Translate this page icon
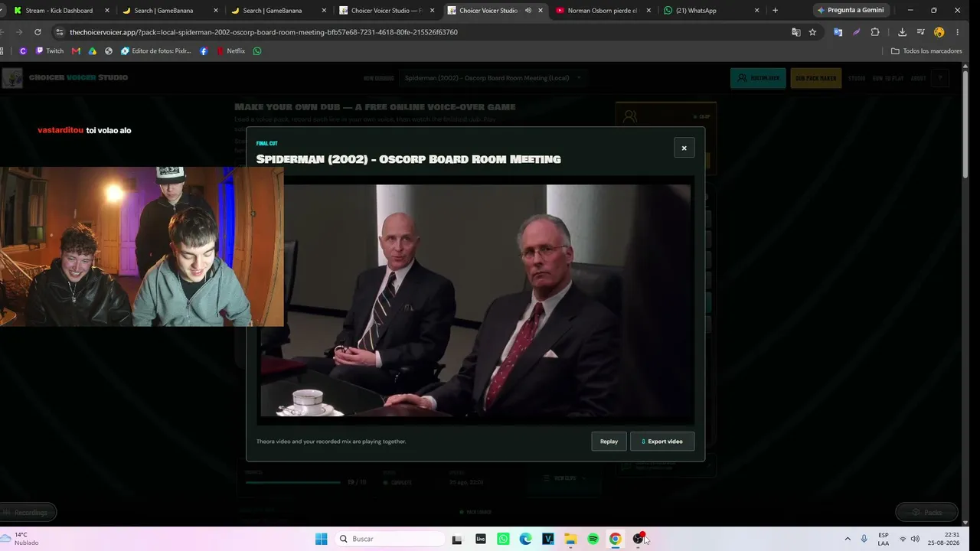Screen dimensions: 980x551 [x=796, y=32]
